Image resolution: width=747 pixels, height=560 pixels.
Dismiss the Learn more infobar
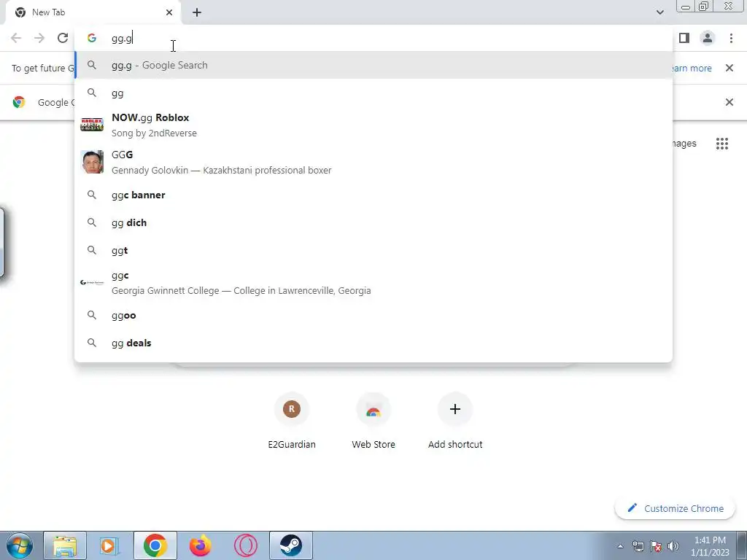729,68
